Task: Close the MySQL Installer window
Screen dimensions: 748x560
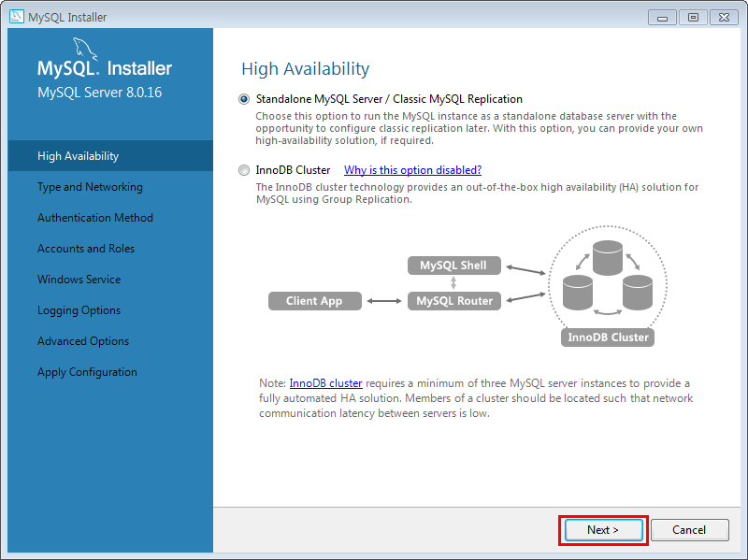Action: (x=724, y=18)
